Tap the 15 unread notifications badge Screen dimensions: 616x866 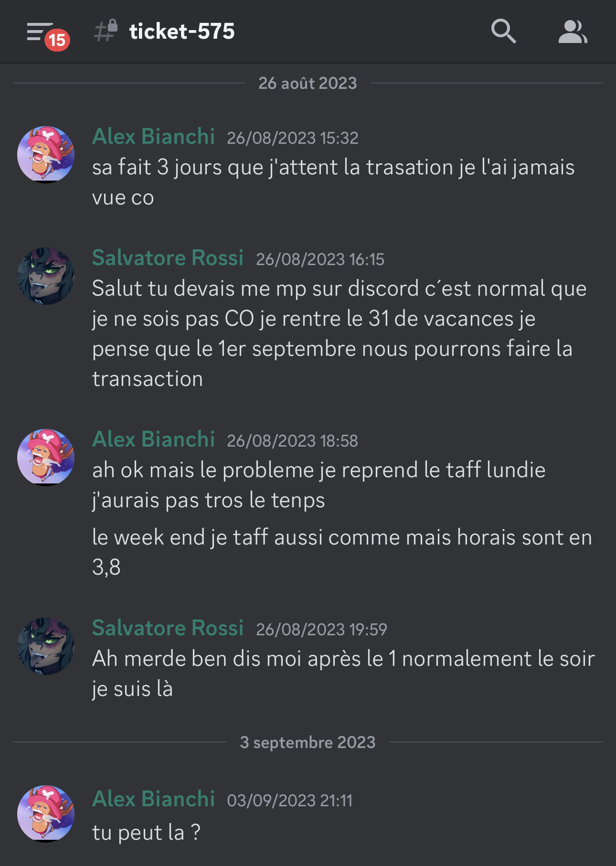(x=57, y=40)
